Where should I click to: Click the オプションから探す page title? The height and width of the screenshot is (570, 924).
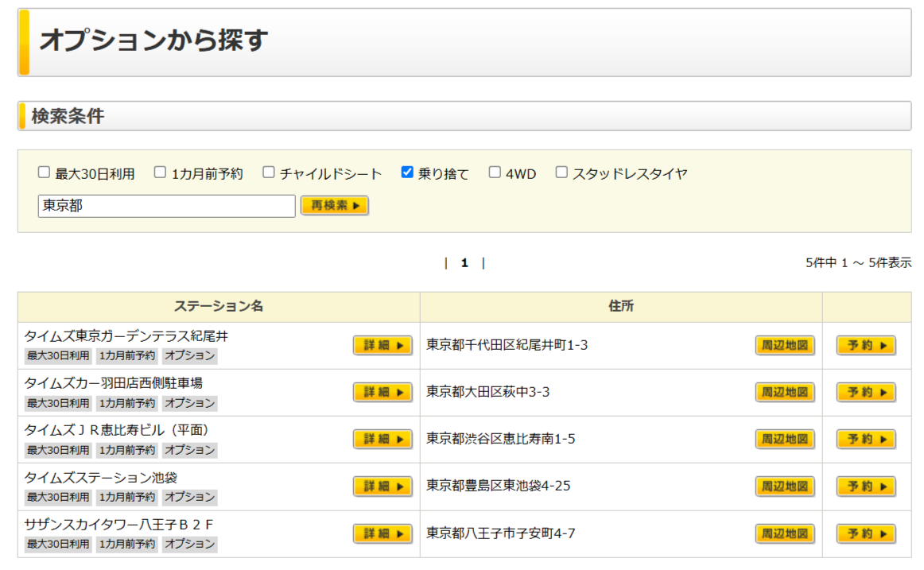pos(153,41)
